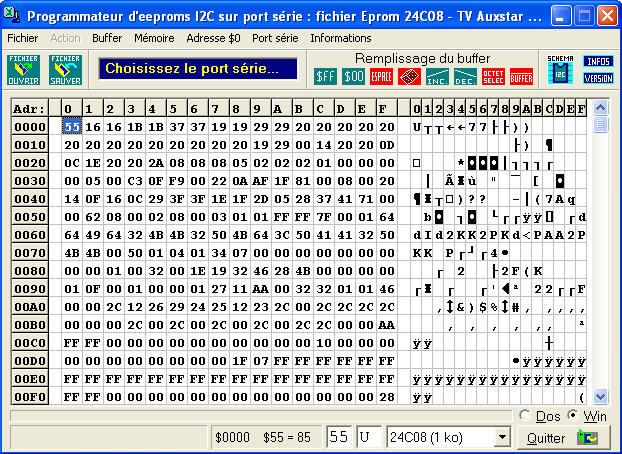The image size is (622, 454).
Task: Click the Fichier Ouvrir icon
Action: tap(23, 69)
